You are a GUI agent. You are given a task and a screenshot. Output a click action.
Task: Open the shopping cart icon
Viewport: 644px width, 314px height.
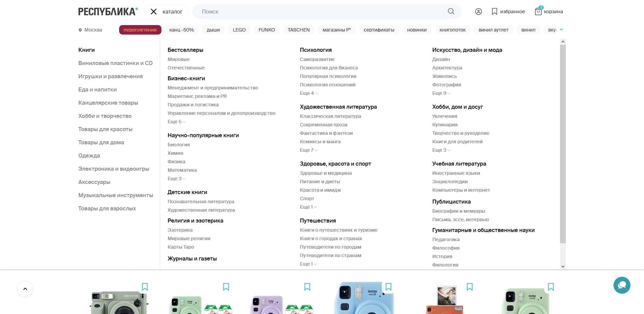[538, 12]
